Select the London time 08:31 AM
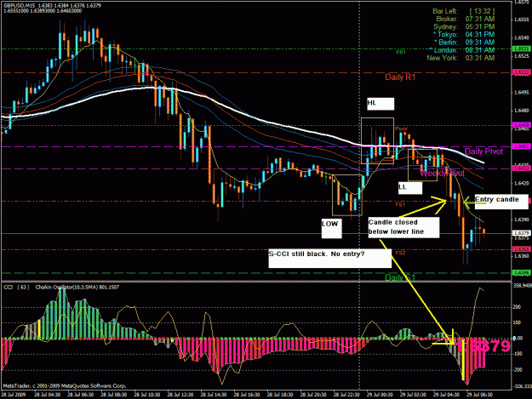The width and height of the screenshot is (532, 399). tap(480, 50)
